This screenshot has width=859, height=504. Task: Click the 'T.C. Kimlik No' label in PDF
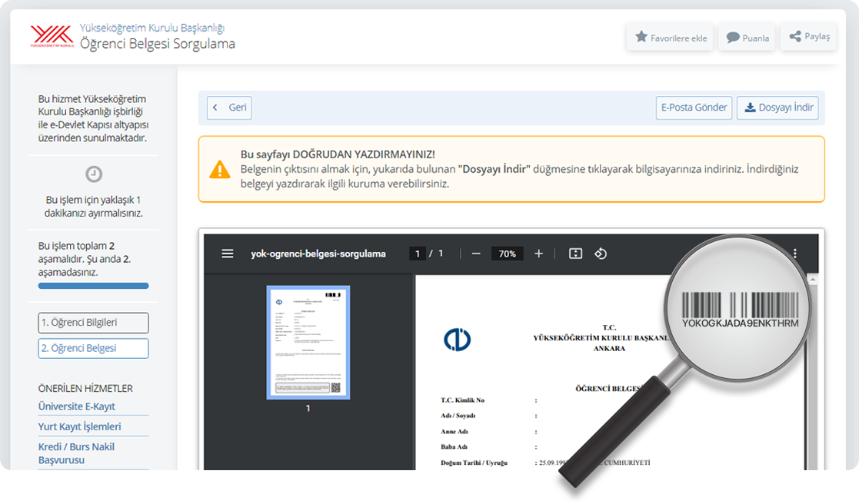(462, 400)
